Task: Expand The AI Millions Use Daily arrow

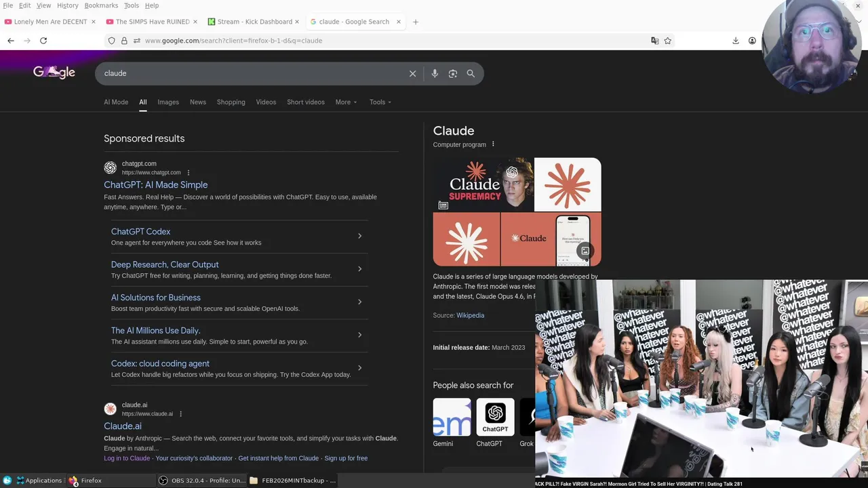Action: pyautogui.click(x=359, y=335)
